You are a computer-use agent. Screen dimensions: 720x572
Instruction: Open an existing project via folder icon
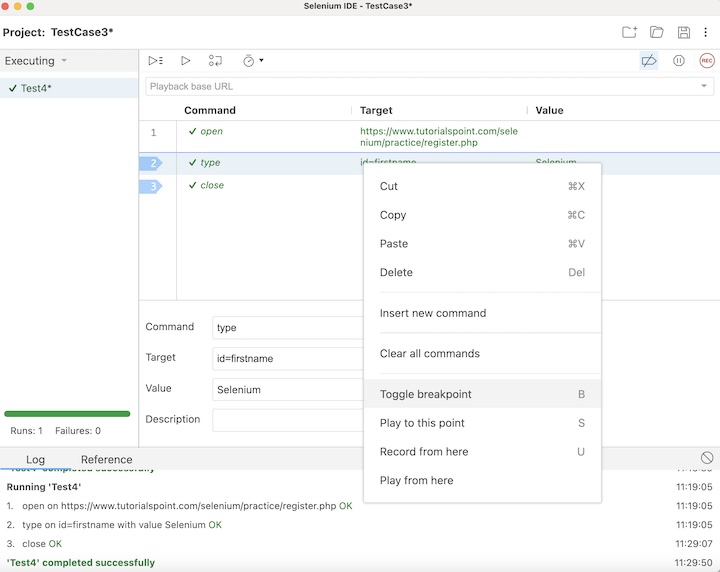coord(657,32)
